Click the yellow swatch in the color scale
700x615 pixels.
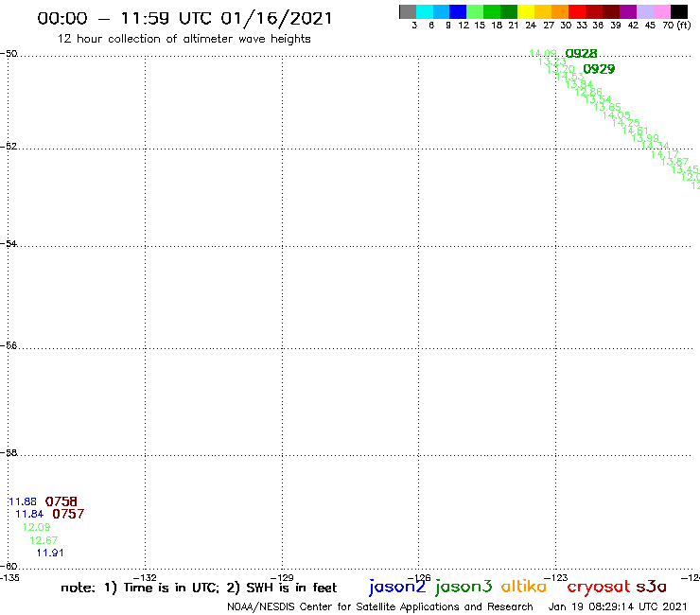point(526,11)
